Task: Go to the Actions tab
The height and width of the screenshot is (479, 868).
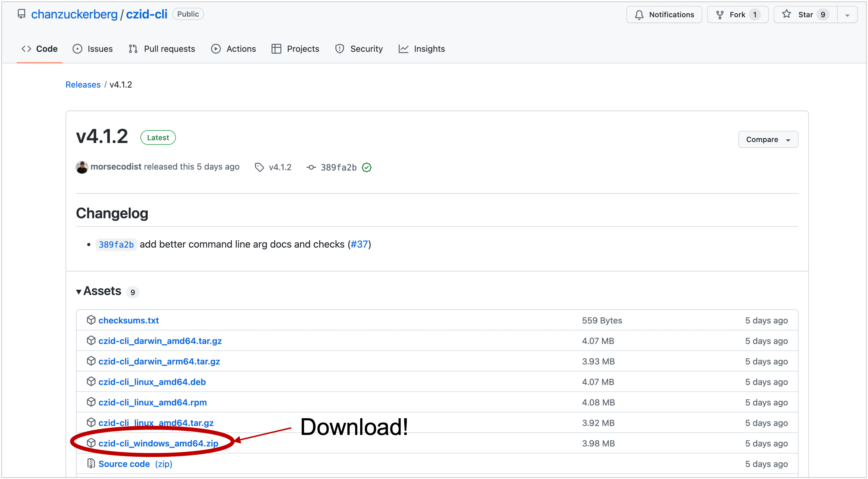Action: [233, 49]
